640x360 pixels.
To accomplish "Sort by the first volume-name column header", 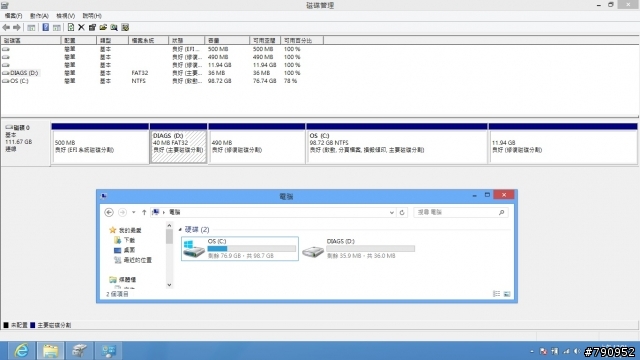I will coord(31,40).
